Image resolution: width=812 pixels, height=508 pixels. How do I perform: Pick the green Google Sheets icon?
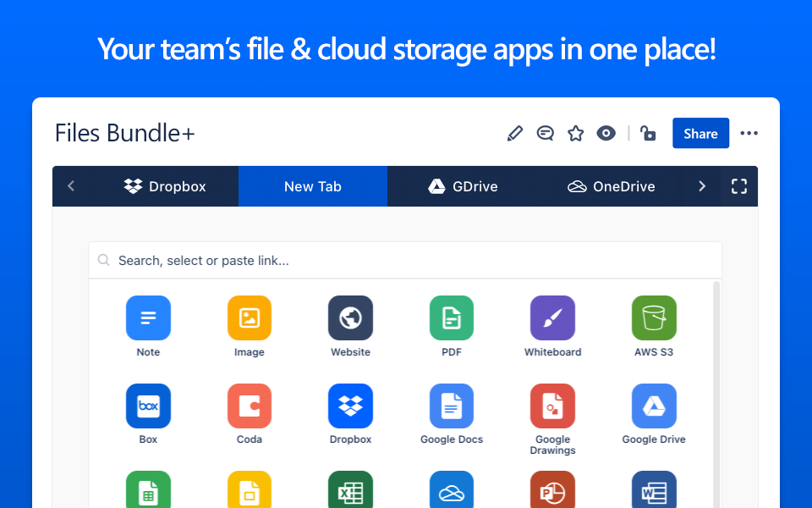pyautogui.click(x=148, y=489)
